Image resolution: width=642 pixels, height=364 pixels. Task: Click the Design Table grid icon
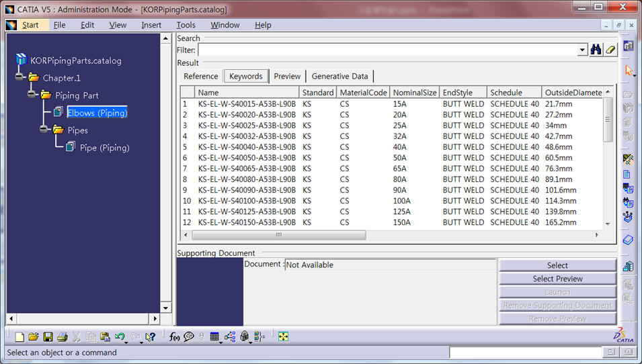(x=214, y=336)
